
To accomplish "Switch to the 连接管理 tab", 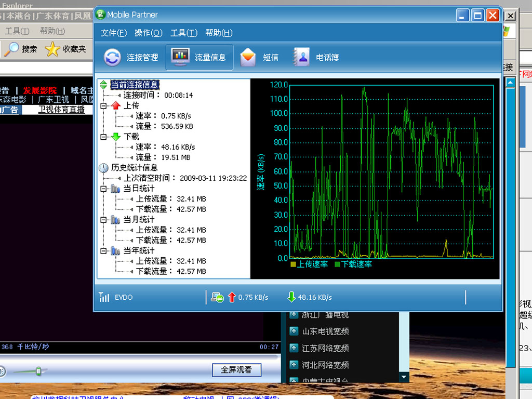I will (x=131, y=57).
